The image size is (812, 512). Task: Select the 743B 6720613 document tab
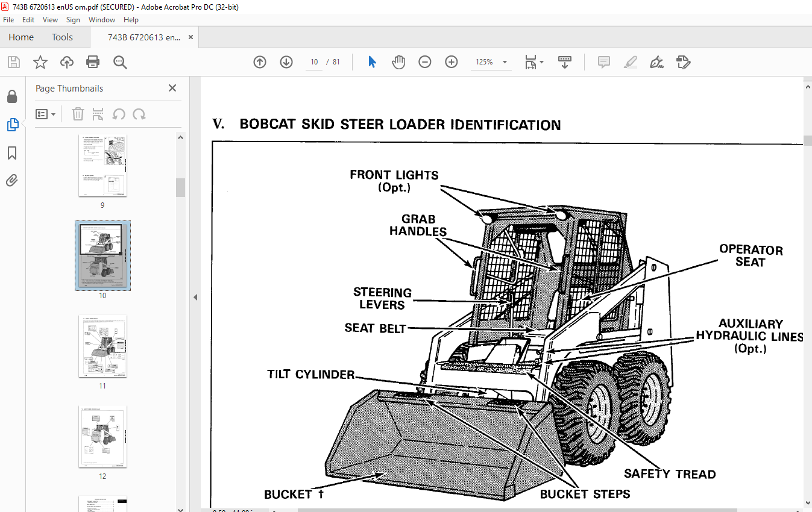143,37
